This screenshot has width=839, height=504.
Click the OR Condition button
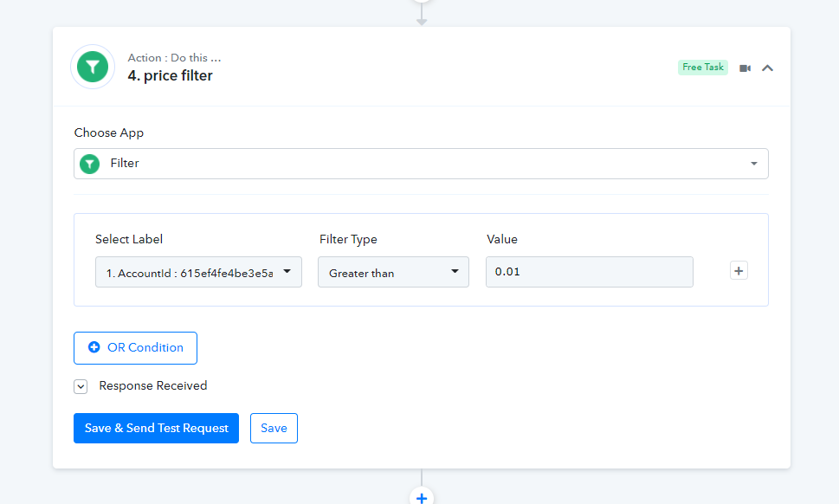(135, 348)
